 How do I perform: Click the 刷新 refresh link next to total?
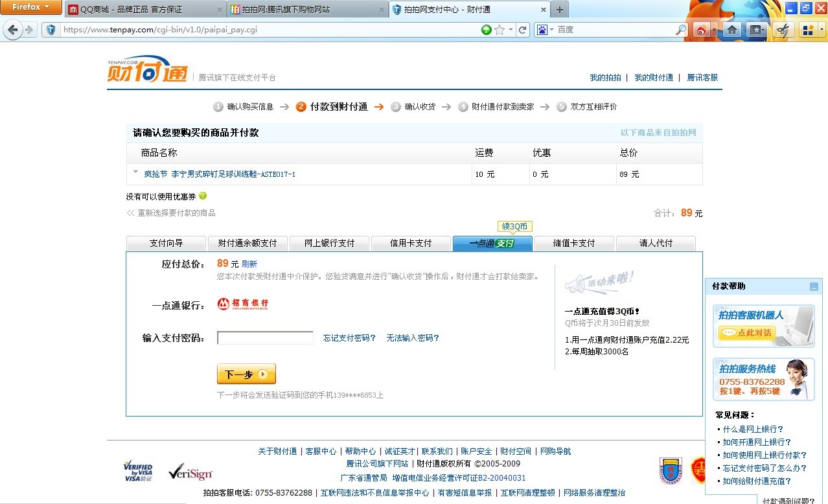pos(249,264)
